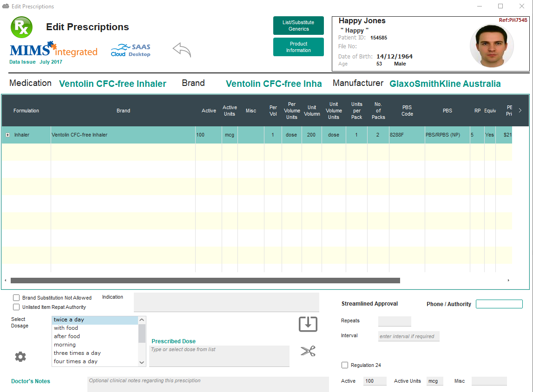The width and height of the screenshot is (533, 392).
Task: Select 'twice a day' dosage
Action: pos(95,320)
